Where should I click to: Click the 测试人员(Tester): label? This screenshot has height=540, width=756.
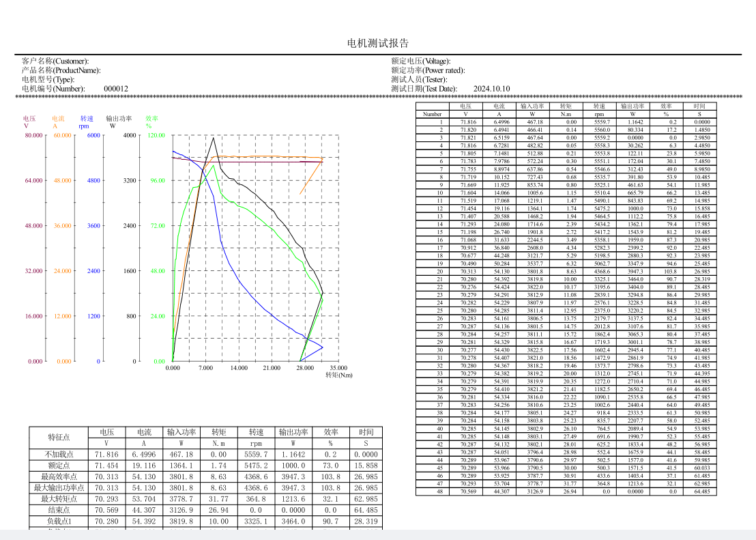click(420, 80)
